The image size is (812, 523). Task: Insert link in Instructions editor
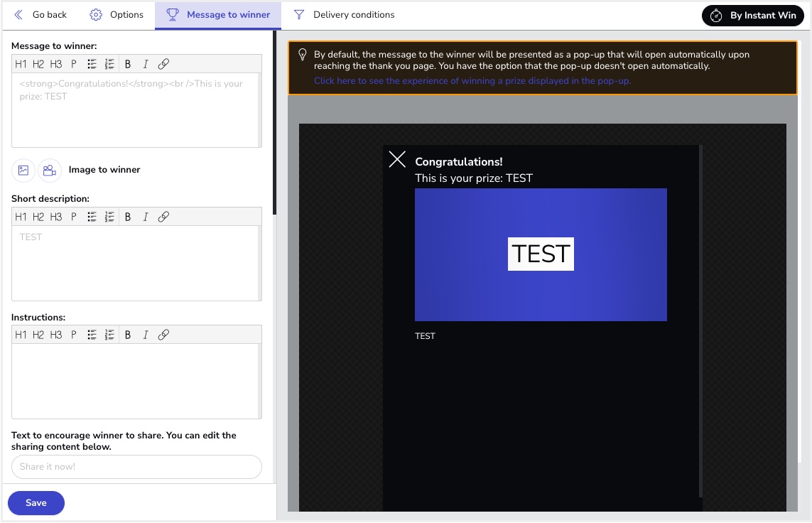point(163,335)
